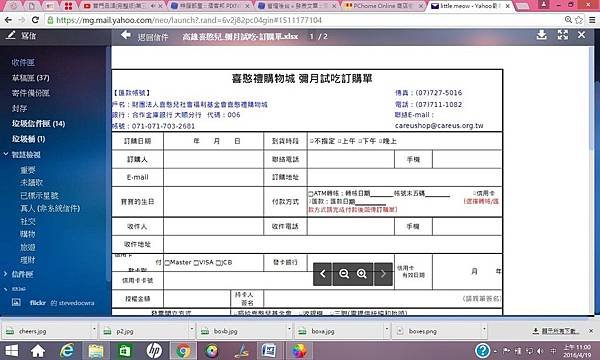600x360 pixels.
Task: Open the Chrome hamburger menu
Action: pyautogui.click(x=592, y=20)
